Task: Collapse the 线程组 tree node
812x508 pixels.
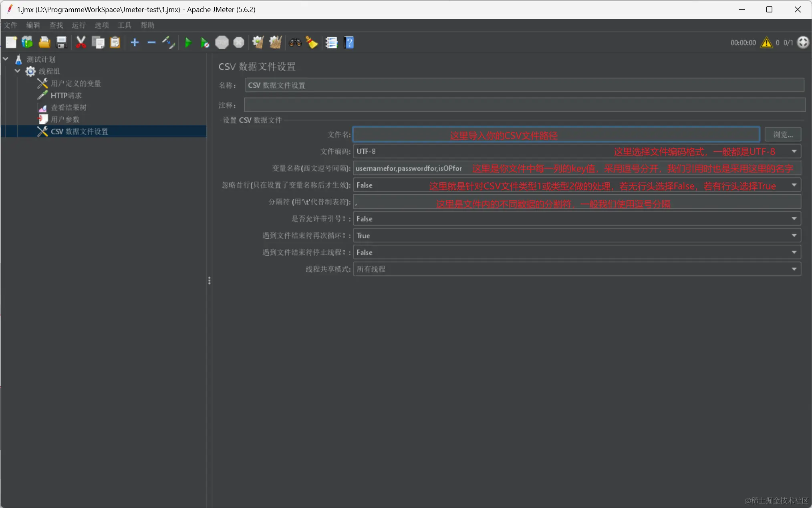Action: click(x=17, y=71)
